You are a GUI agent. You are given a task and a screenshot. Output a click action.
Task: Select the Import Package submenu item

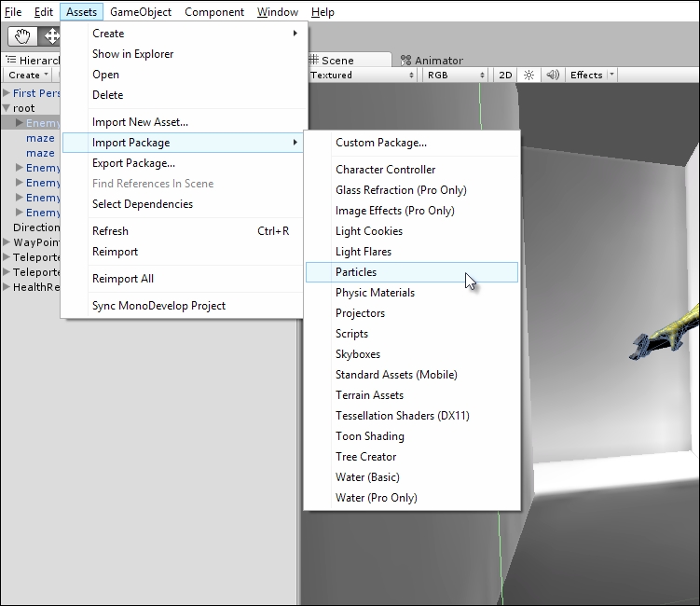point(184,143)
